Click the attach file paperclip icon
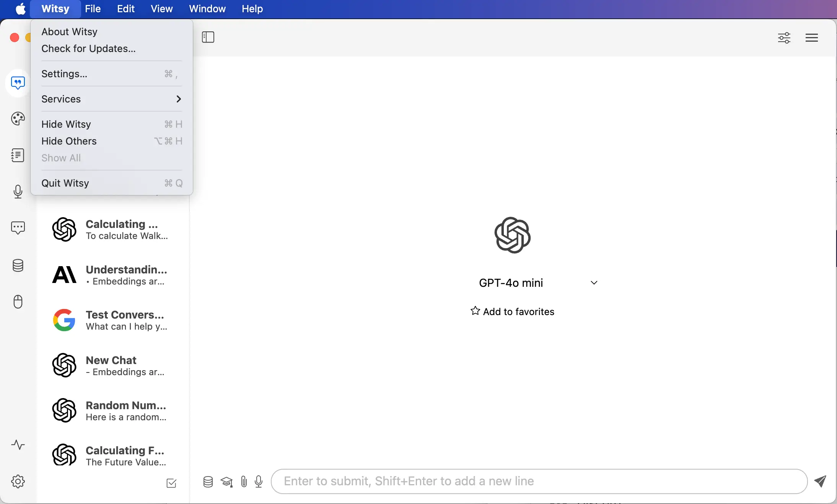The height and width of the screenshot is (504, 837). [244, 481]
